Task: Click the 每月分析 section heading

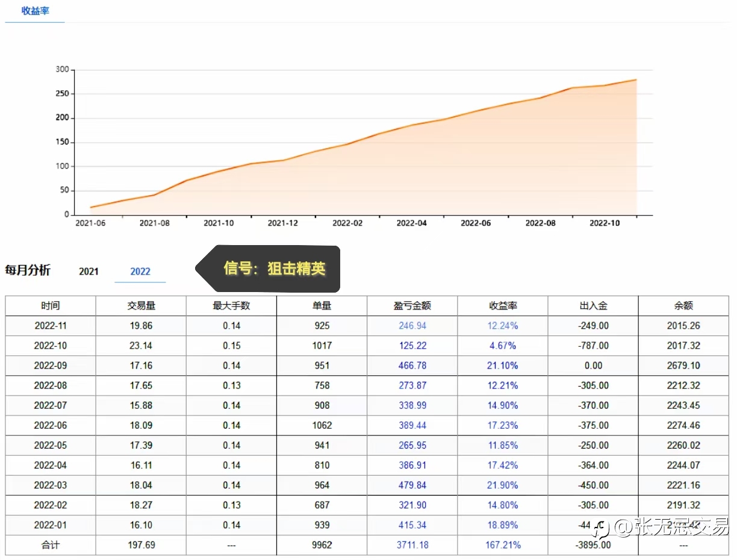Action: (28, 270)
